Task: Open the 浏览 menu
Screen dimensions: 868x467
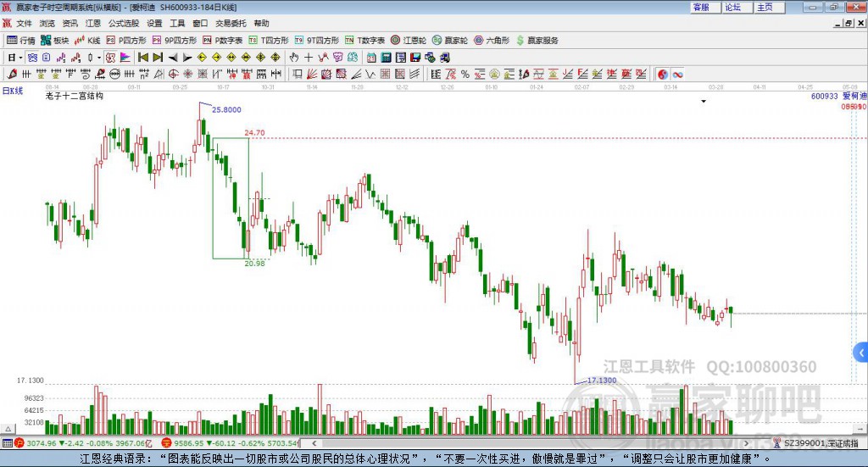Action: pos(47,23)
